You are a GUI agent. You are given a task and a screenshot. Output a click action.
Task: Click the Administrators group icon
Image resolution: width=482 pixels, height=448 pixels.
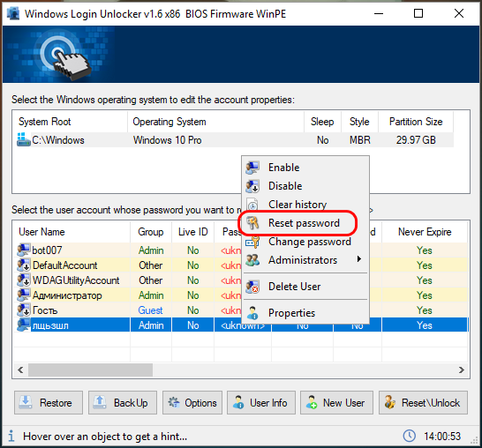click(x=252, y=260)
